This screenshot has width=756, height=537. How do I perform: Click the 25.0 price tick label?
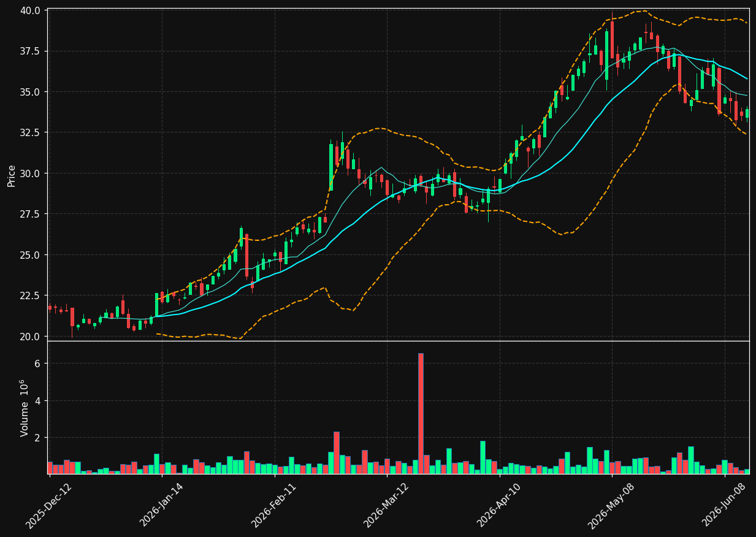(31, 255)
